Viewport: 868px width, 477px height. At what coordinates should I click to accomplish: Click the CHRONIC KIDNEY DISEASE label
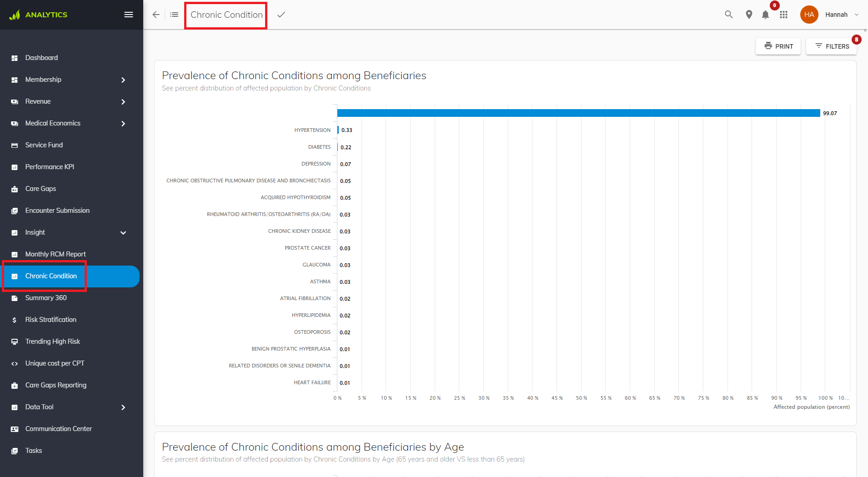299,231
